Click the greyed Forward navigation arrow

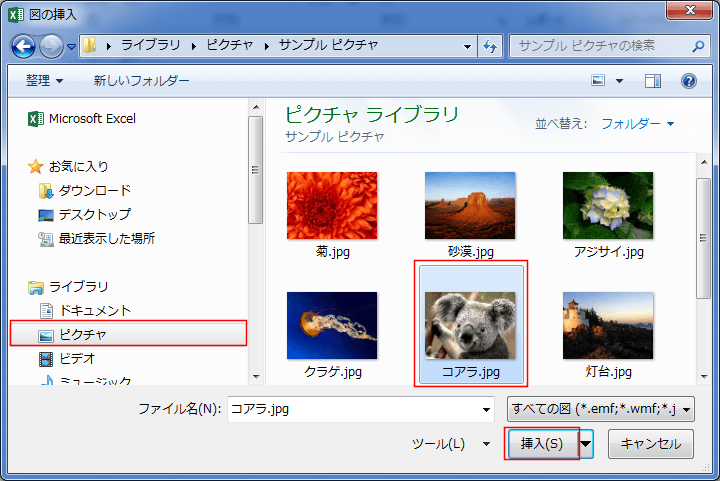click(x=51, y=46)
